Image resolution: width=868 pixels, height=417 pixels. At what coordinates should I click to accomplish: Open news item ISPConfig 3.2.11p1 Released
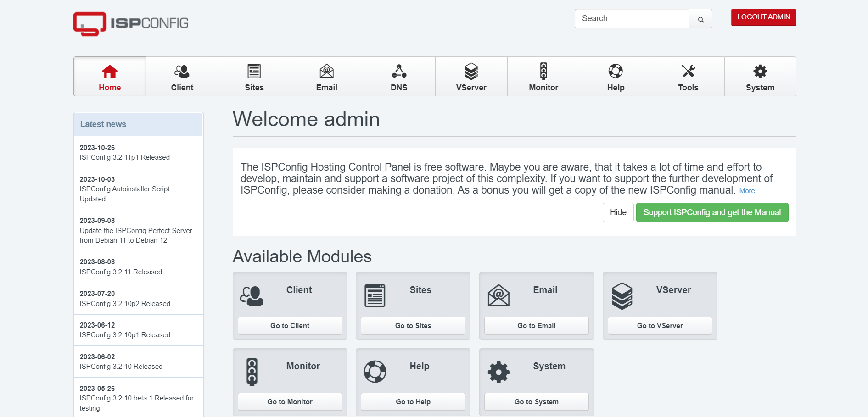pyautogui.click(x=139, y=153)
